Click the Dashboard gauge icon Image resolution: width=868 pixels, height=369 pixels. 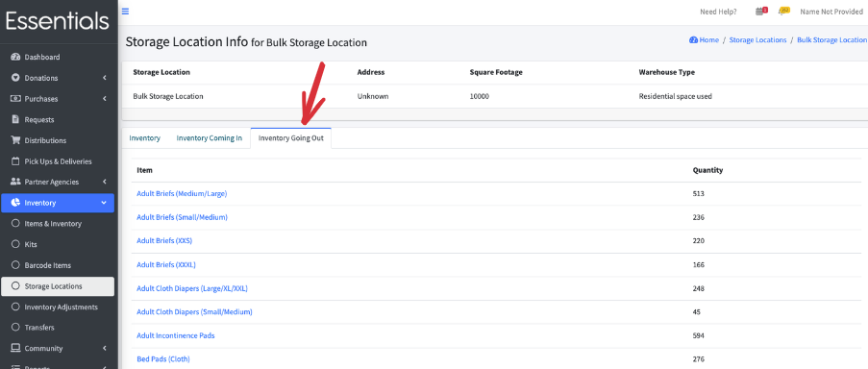tap(15, 57)
